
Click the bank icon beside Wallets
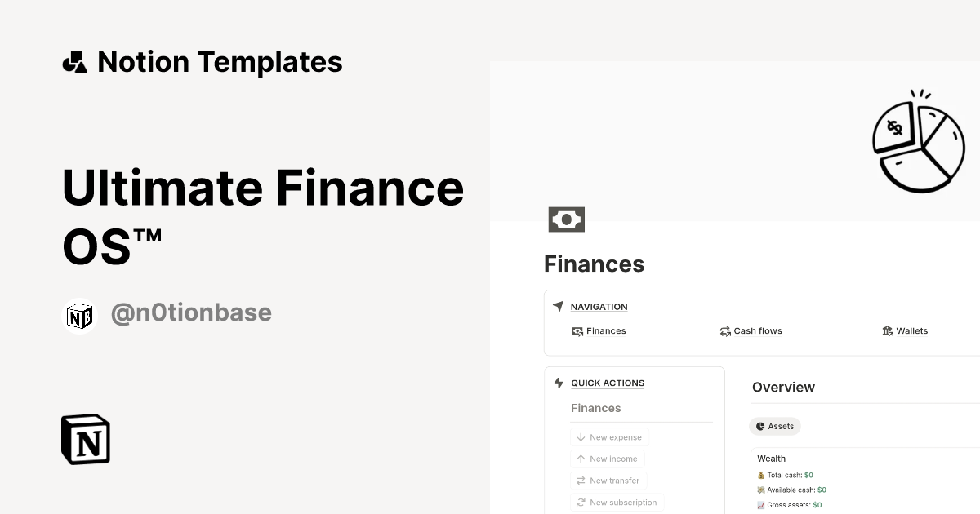pos(888,330)
